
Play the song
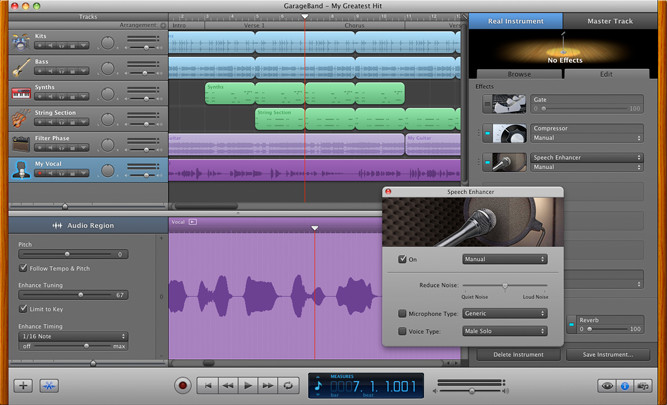click(248, 386)
